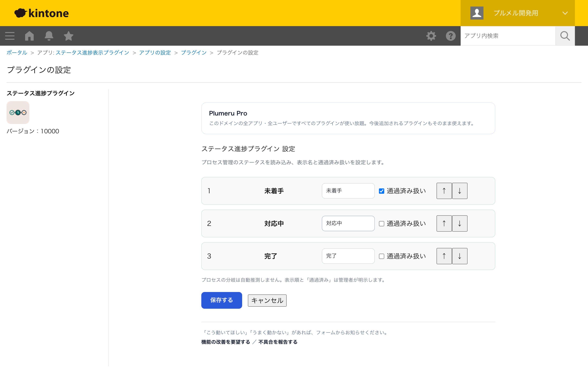Click the Plumeru Pro heading
The width and height of the screenshot is (588, 376).
click(228, 113)
